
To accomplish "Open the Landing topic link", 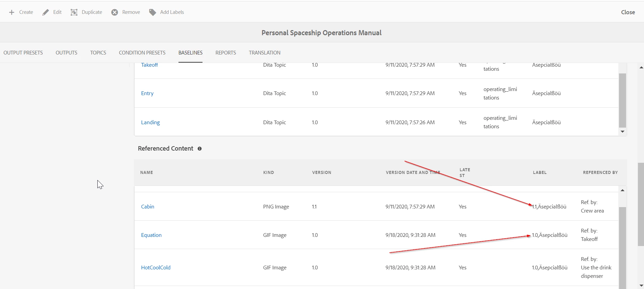I will (150, 122).
